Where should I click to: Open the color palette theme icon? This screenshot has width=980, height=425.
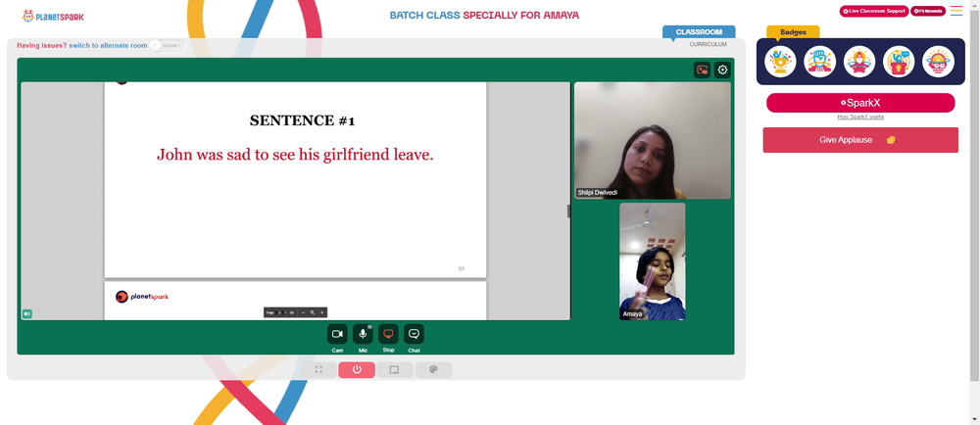[x=434, y=370]
